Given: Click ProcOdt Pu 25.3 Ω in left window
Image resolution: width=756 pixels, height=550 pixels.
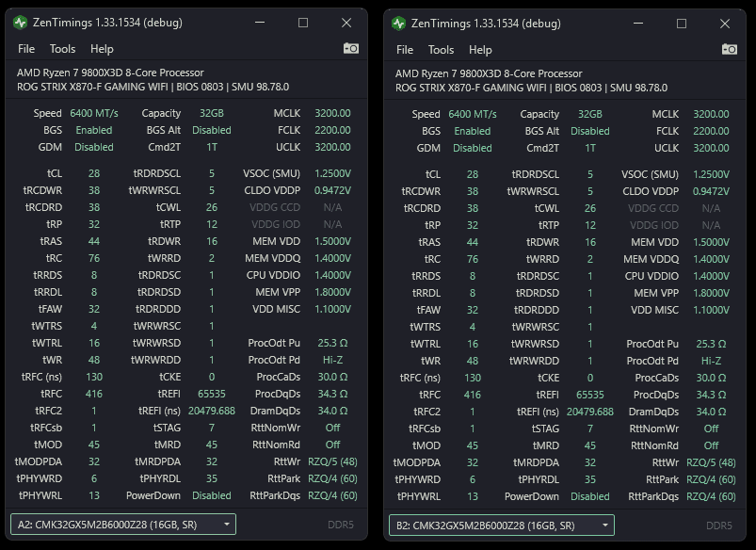Looking at the screenshot, I should [x=332, y=343].
